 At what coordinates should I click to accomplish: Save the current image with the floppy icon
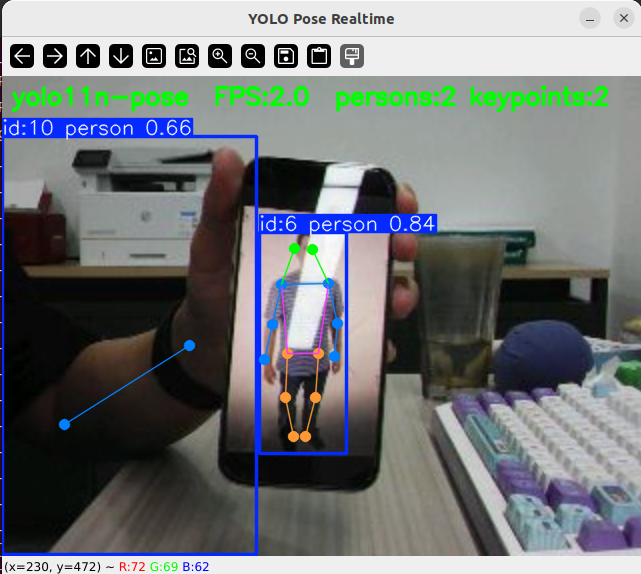[286, 56]
